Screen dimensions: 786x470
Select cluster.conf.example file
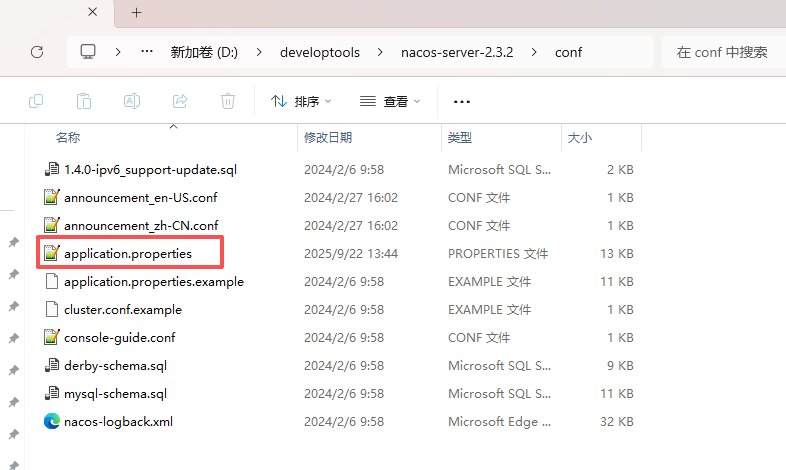click(x=123, y=310)
